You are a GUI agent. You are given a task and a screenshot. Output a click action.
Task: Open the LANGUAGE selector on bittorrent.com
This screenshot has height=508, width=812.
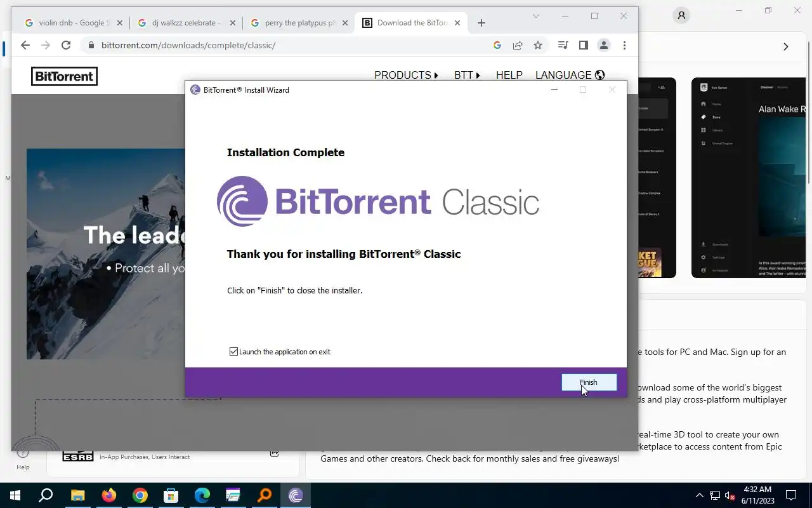570,75
